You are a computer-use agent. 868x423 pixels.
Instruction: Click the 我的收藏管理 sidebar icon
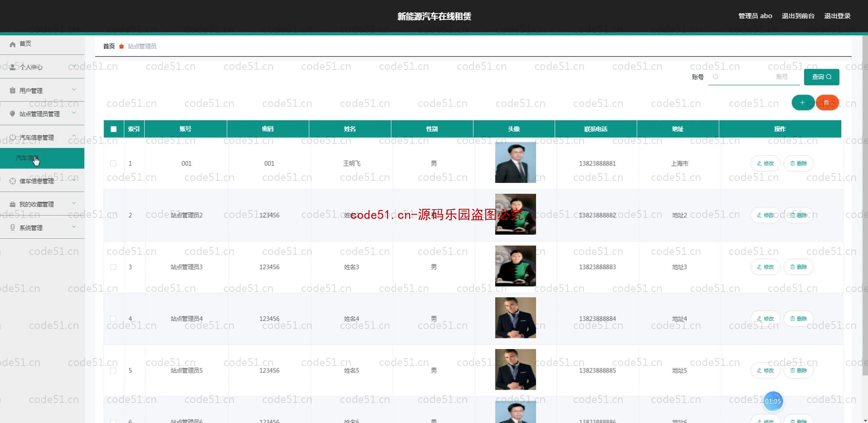coord(12,204)
